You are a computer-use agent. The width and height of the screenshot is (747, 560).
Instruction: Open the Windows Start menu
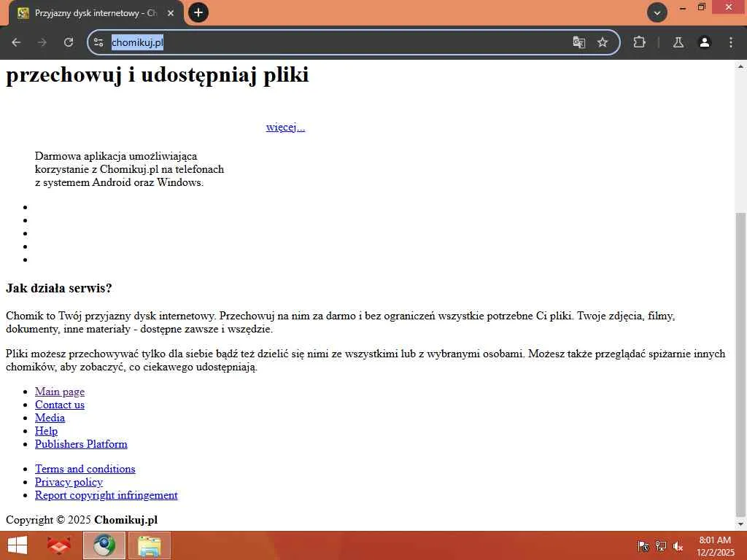coord(18,545)
